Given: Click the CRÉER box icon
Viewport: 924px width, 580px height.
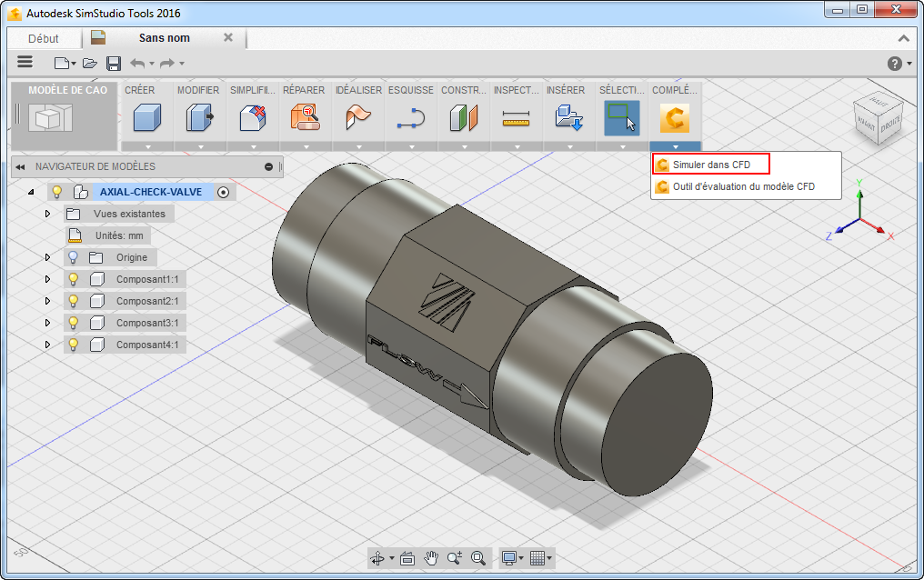Looking at the screenshot, I should pyautogui.click(x=146, y=117).
